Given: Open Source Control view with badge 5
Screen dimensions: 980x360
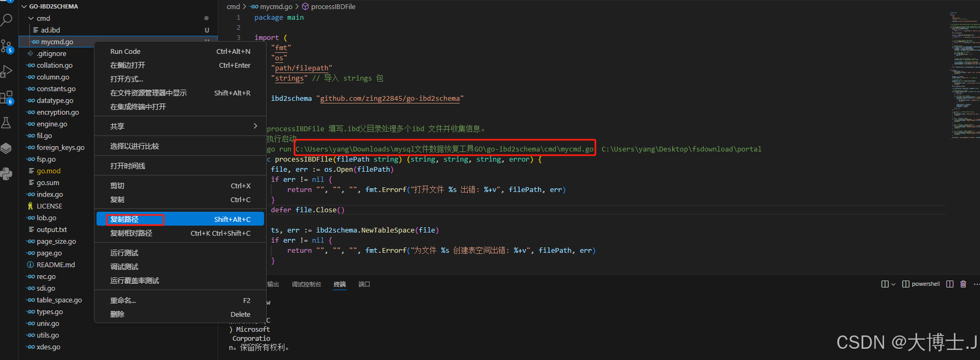Looking at the screenshot, I should (6, 46).
